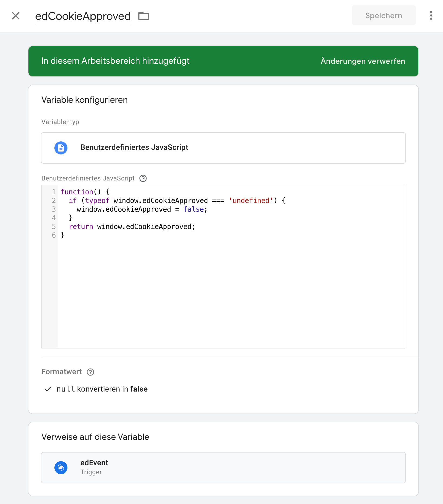Image resolution: width=443 pixels, height=504 pixels.
Task: Edit the edCookieApproved variable name field
Action: point(83,16)
